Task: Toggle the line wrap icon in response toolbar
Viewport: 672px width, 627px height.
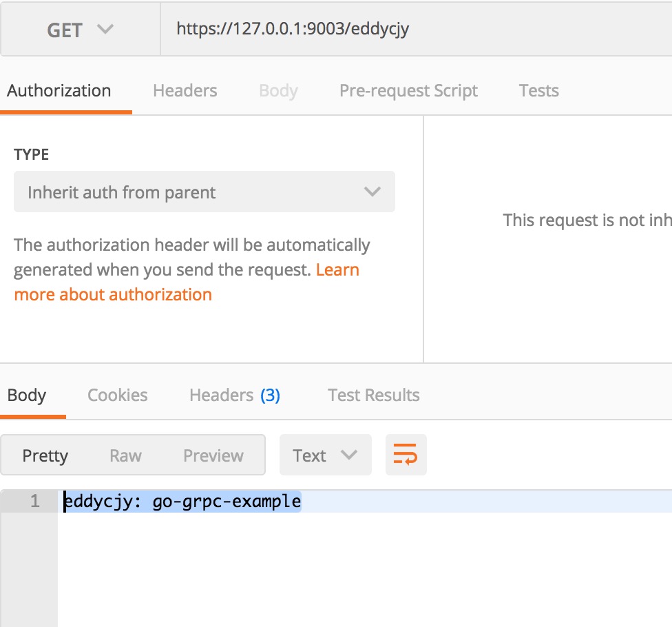Action: click(406, 455)
